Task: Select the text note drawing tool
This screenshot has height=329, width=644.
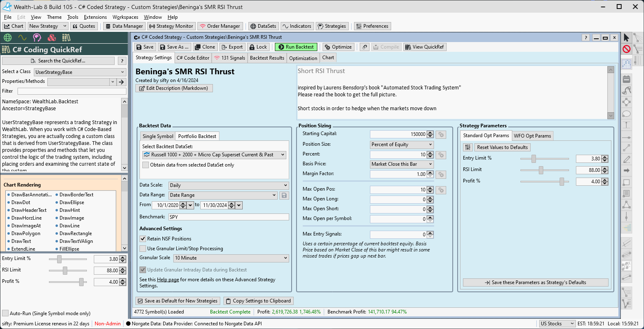Action: pyautogui.click(x=626, y=193)
